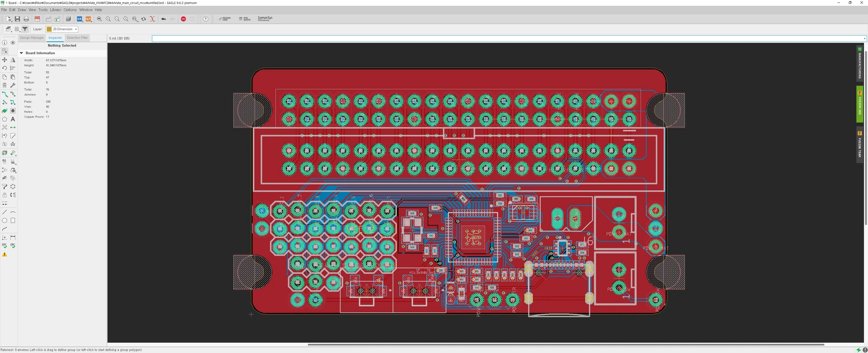Select the Text tool
This screenshot has width=868, height=353.
(x=13, y=119)
